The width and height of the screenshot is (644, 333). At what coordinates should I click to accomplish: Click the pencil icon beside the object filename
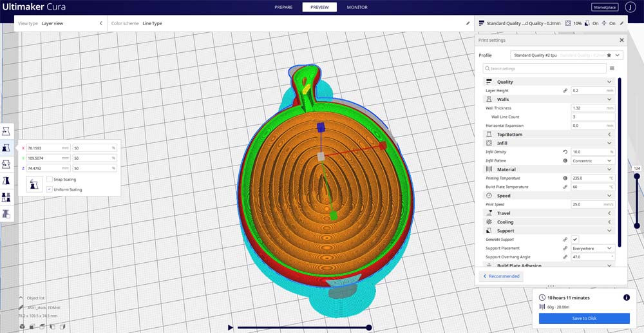(x=21, y=307)
